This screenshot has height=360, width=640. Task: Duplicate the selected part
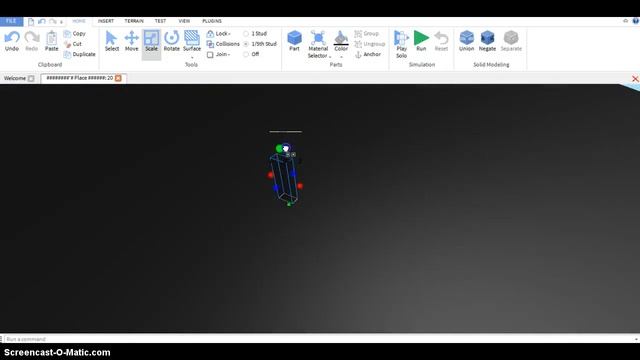80,54
